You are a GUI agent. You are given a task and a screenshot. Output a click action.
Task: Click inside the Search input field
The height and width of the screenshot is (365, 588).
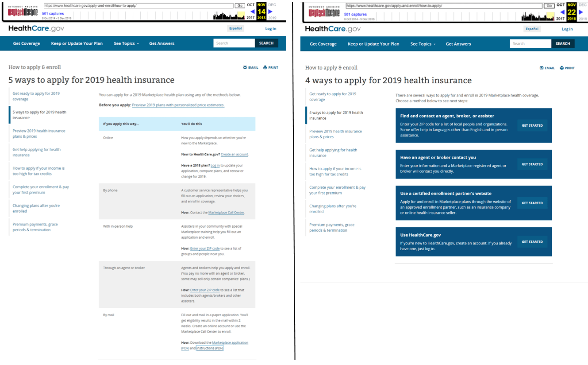point(234,43)
